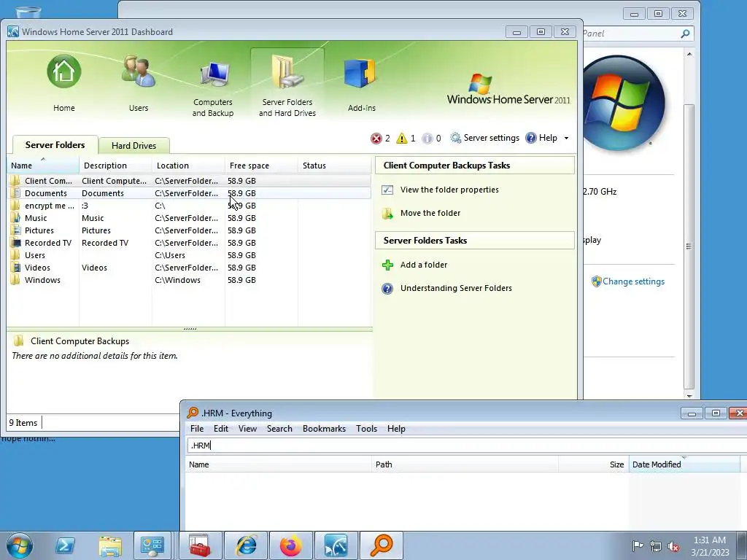The width and height of the screenshot is (747, 560).
Task: Click Change settings link in System window
Action: pyautogui.click(x=633, y=281)
